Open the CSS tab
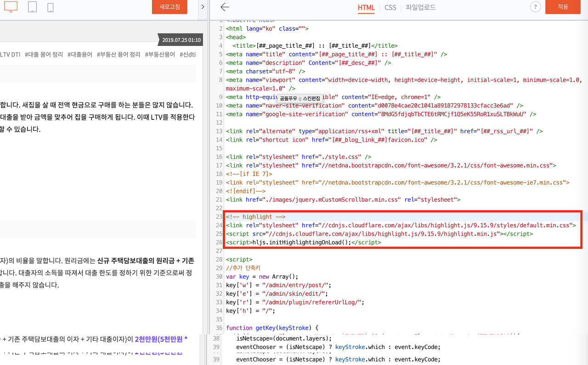The height and width of the screenshot is (365, 588). pyautogui.click(x=390, y=7)
